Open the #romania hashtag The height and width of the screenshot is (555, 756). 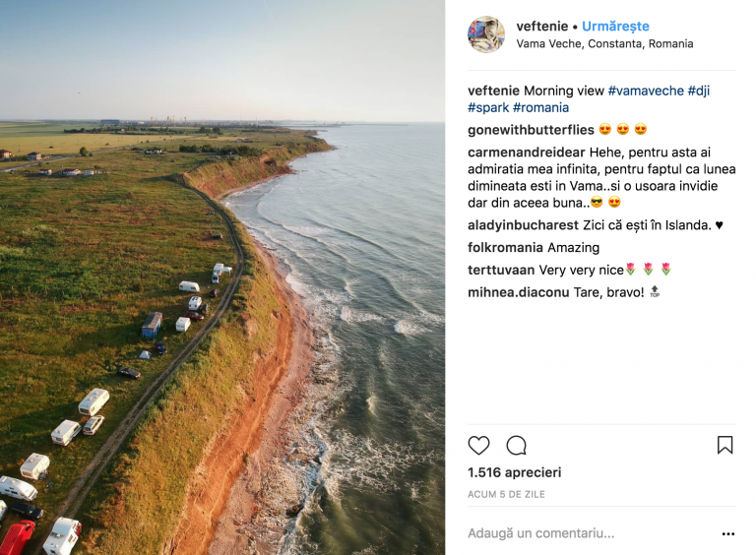click(541, 107)
